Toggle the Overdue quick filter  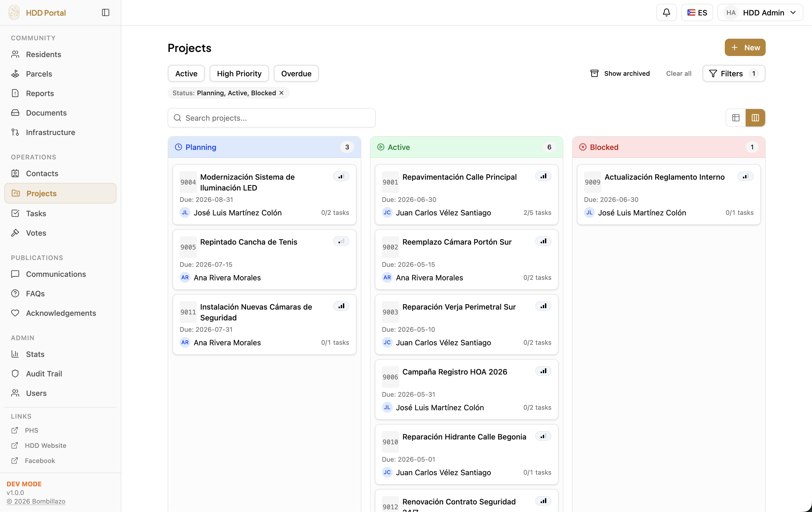coord(296,73)
